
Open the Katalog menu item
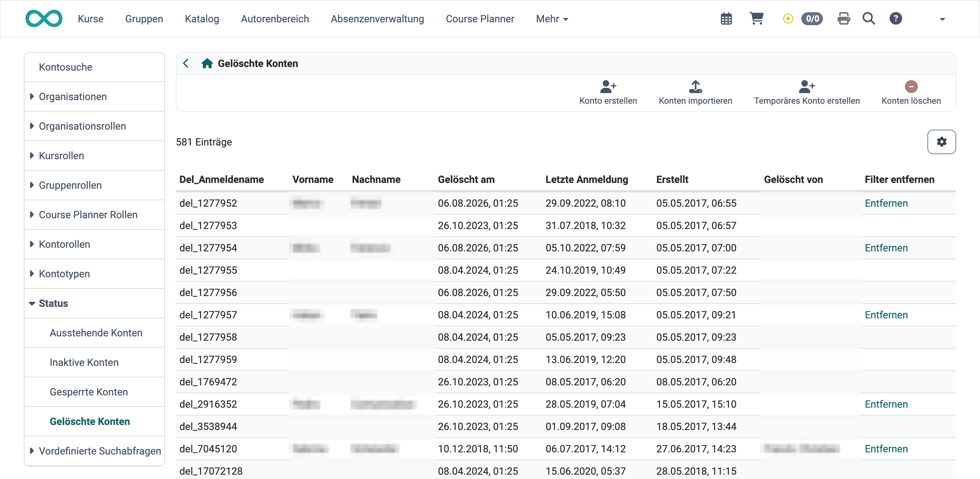pos(202,19)
